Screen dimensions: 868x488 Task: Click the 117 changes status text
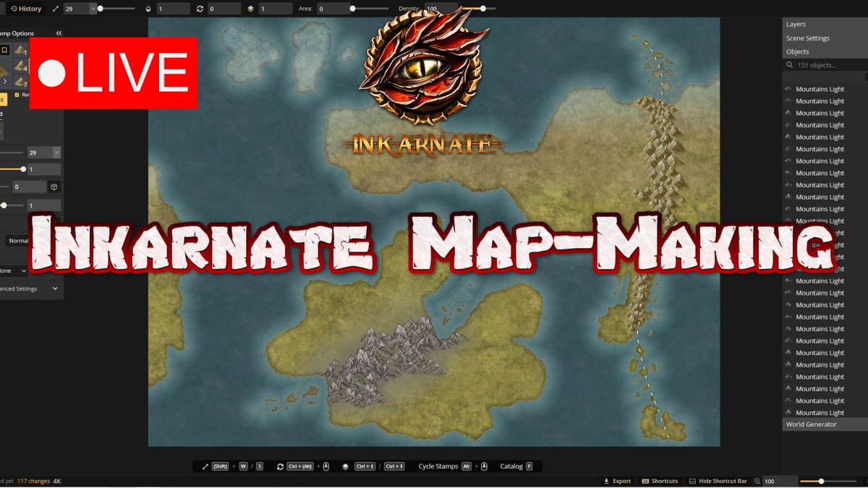(33, 481)
